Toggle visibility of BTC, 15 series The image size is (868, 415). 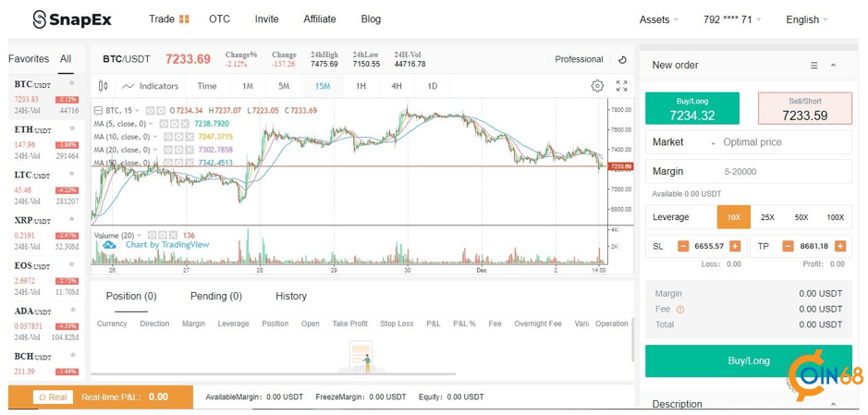151,110
